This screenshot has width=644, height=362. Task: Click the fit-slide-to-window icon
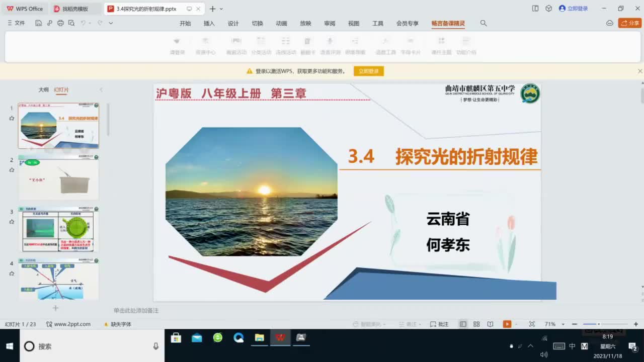tap(532, 324)
